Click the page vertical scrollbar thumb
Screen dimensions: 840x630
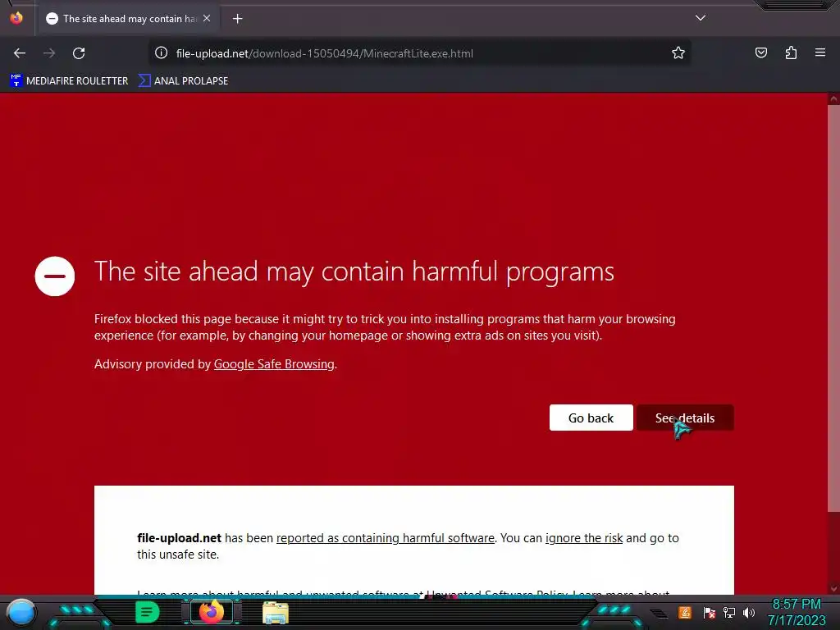833,308
